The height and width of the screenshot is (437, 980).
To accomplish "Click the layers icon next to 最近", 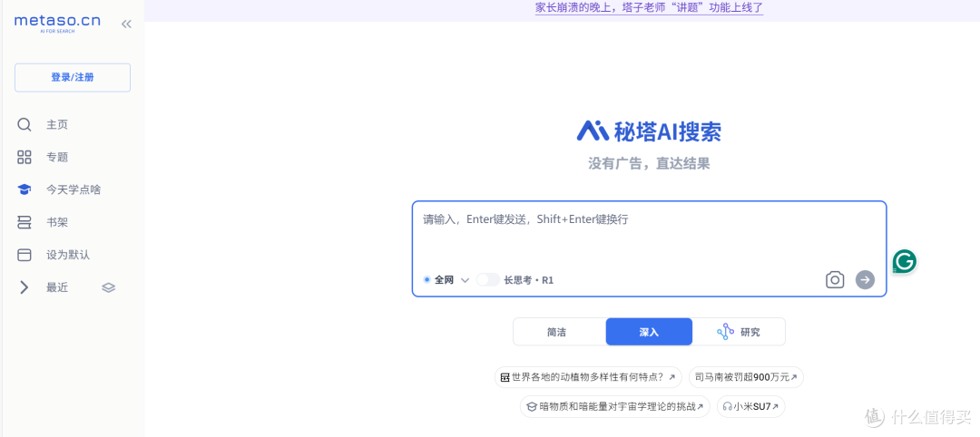I will tap(109, 287).
